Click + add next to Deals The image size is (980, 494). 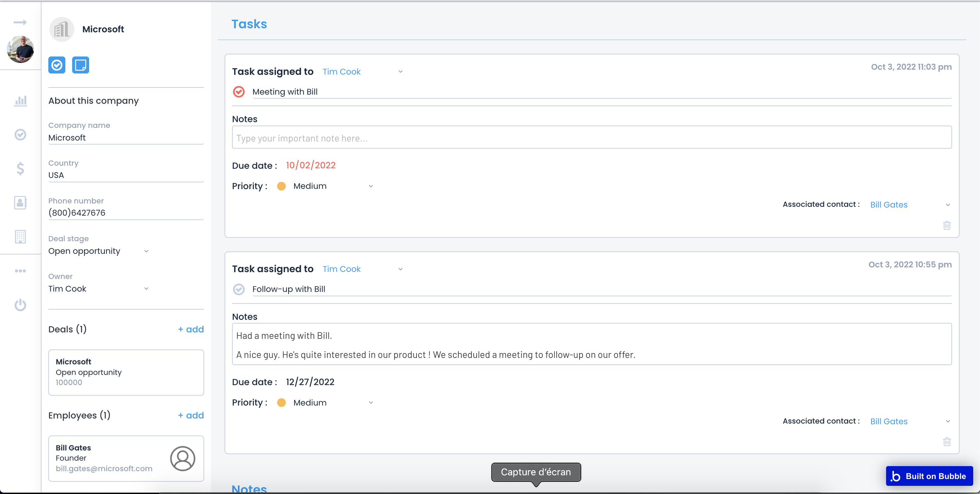pos(191,329)
